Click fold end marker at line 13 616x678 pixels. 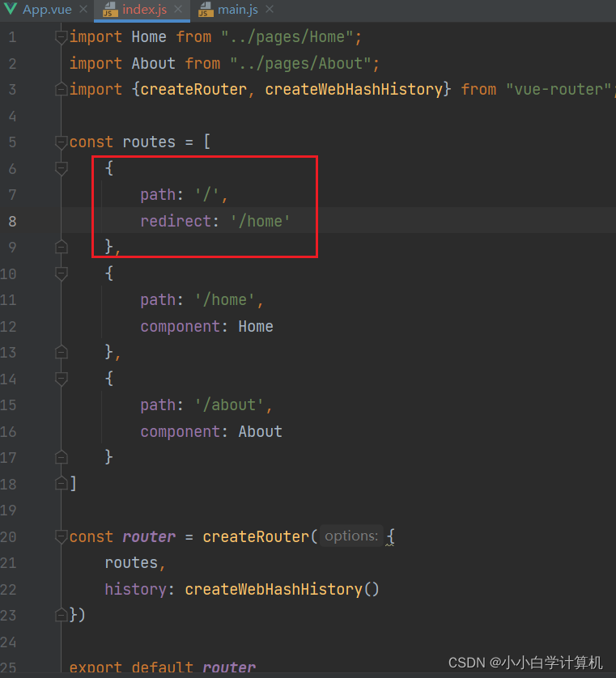(x=61, y=352)
